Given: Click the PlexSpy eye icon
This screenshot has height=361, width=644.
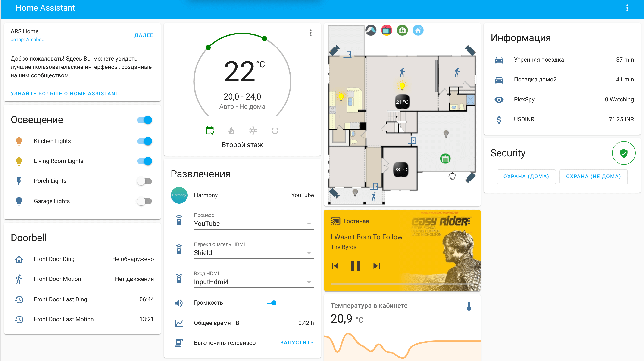Looking at the screenshot, I should [x=498, y=100].
